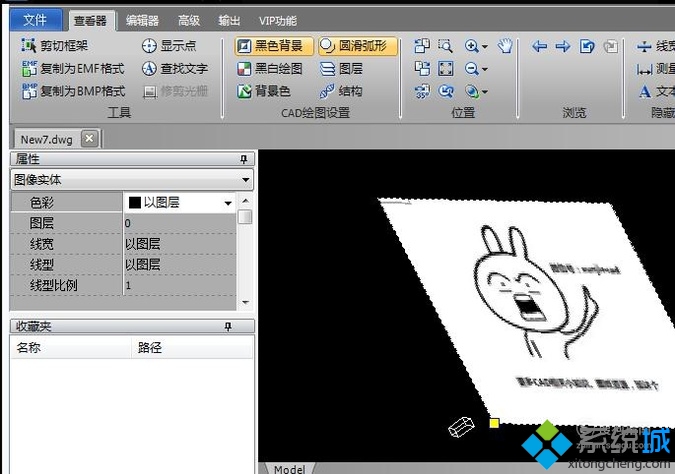Open the 图层 layers dialog
This screenshot has width=675, height=474.
342,68
